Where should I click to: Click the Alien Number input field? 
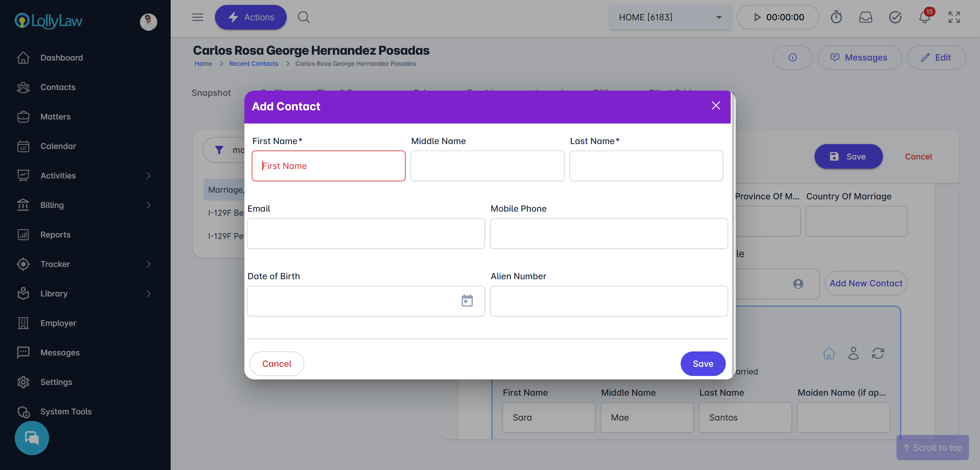click(609, 301)
